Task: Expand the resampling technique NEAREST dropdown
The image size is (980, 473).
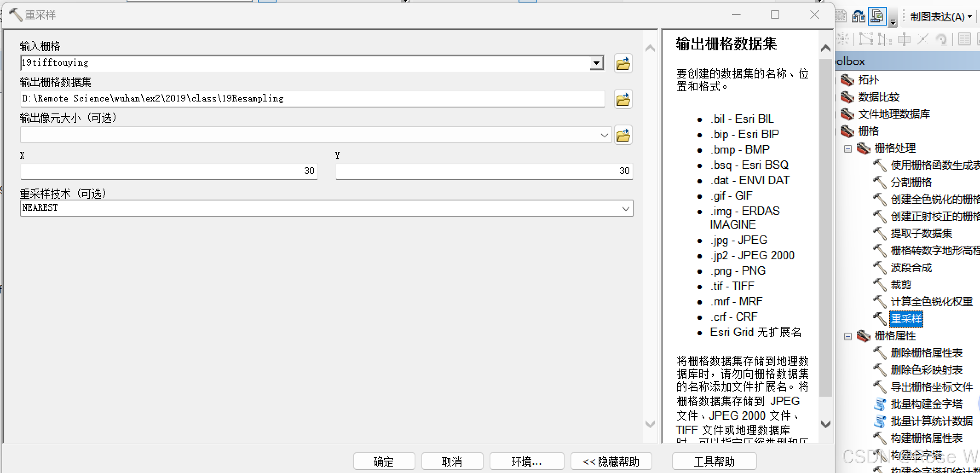Action: tap(625, 209)
